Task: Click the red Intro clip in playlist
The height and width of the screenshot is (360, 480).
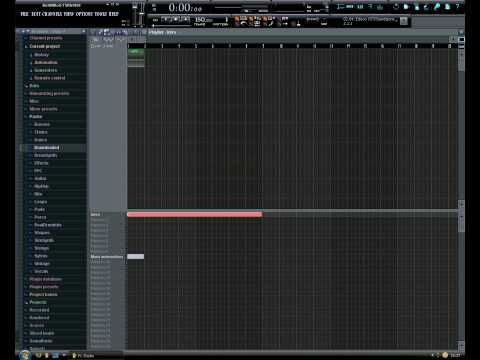Action: 195,214
